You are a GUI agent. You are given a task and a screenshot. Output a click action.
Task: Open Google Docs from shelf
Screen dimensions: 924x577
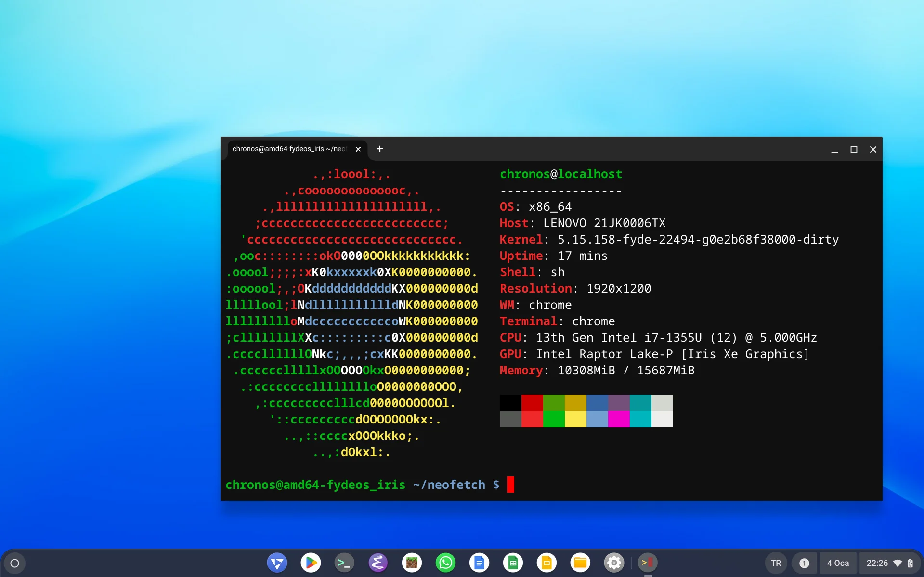tap(479, 563)
